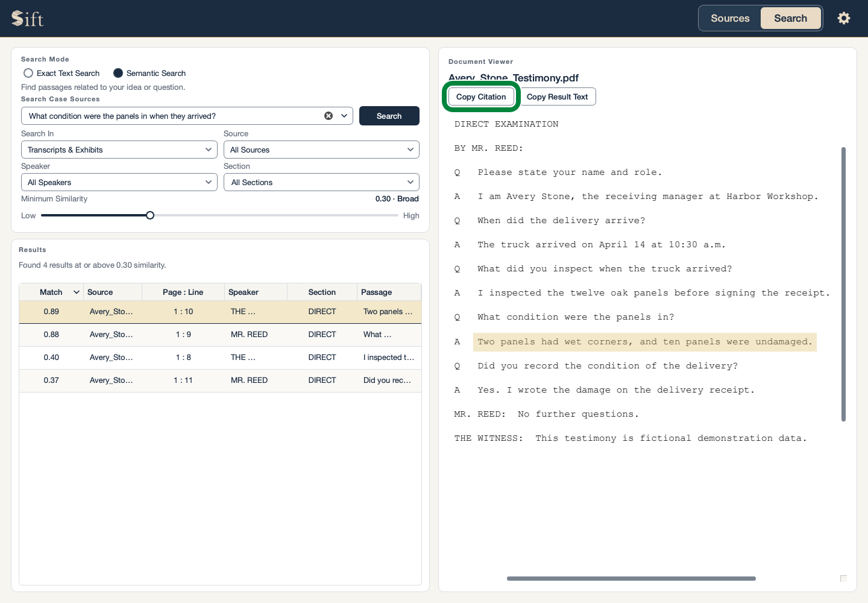Screen dimensions: 868x603
Task: Select the 0.37 match result row
Action: (x=220, y=380)
